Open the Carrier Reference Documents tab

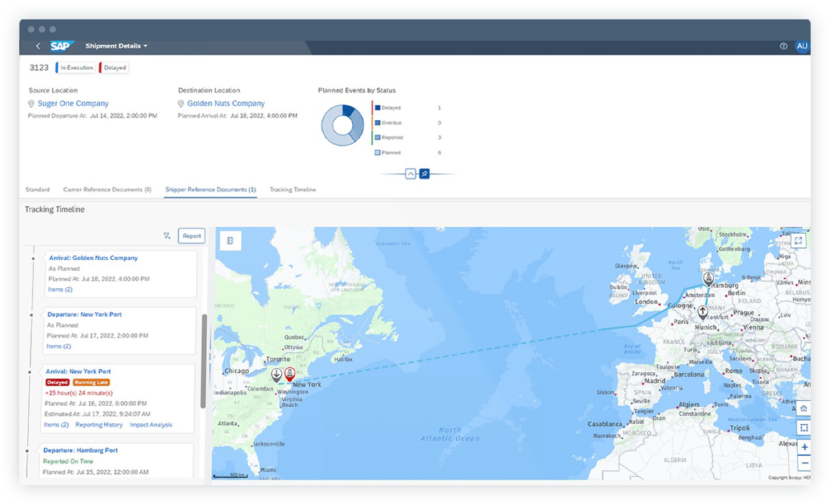(x=107, y=189)
